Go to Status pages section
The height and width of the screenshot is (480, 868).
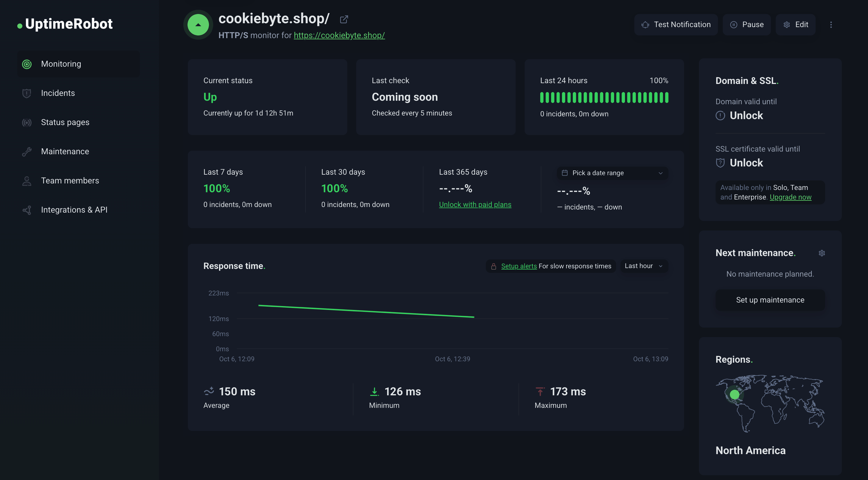pyautogui.click(x=65, y=122)
